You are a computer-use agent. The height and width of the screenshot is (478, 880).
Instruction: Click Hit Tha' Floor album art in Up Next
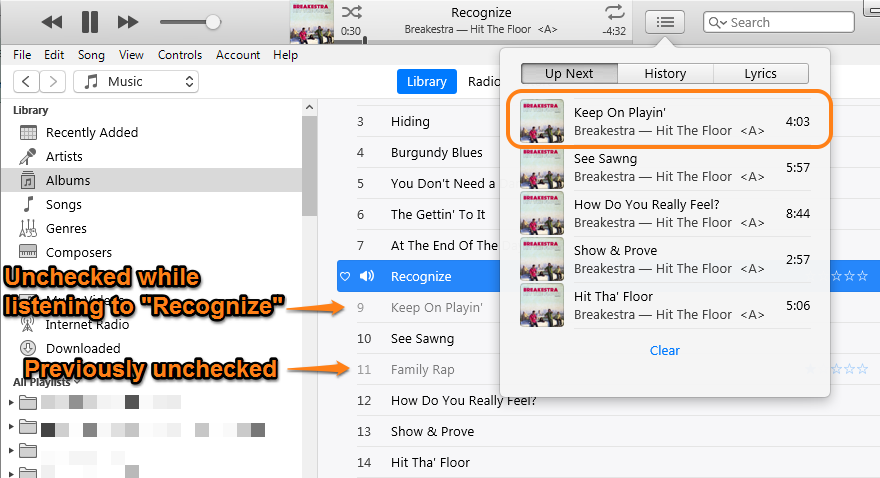pos(542,306)
